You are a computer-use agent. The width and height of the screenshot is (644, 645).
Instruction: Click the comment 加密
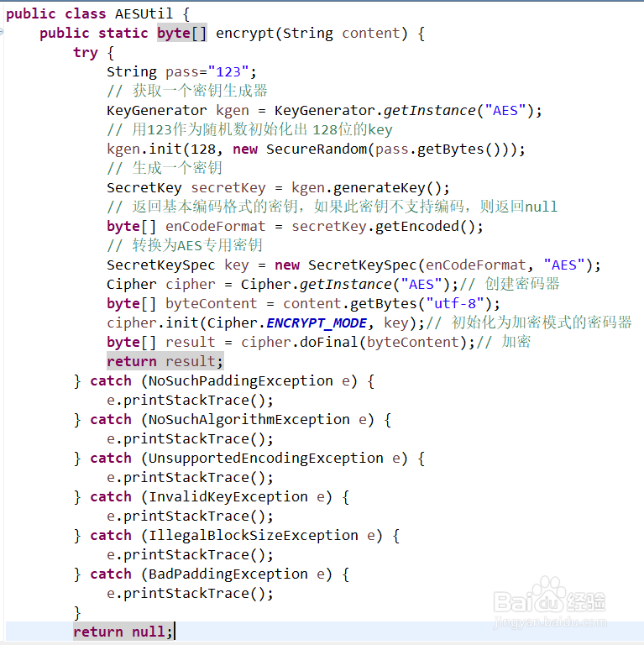coord(503,342)
